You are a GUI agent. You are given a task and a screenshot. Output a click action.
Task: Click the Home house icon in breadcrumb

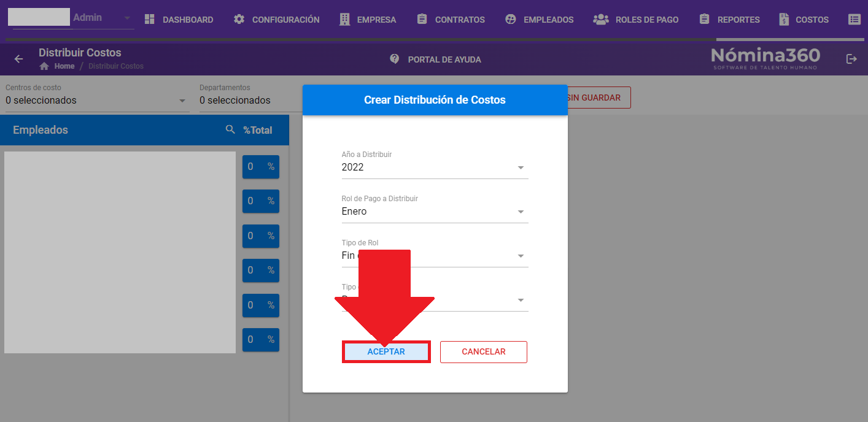click(x=44, y=66)
